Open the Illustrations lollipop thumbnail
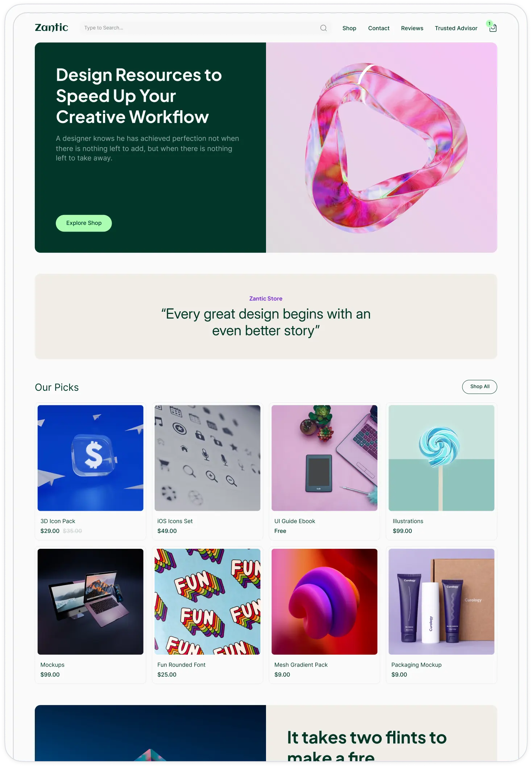The image size is (532, 767). click(441, 458)
